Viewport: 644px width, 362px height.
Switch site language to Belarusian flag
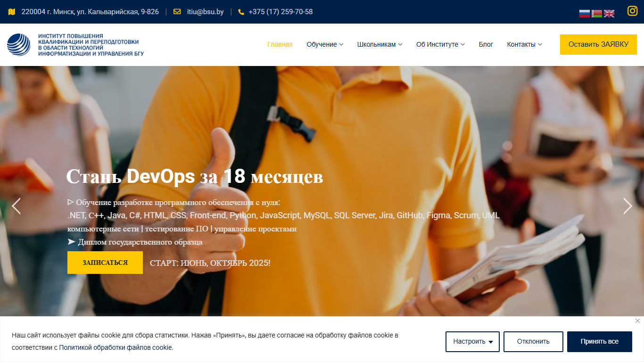click(x=597, y=14)
